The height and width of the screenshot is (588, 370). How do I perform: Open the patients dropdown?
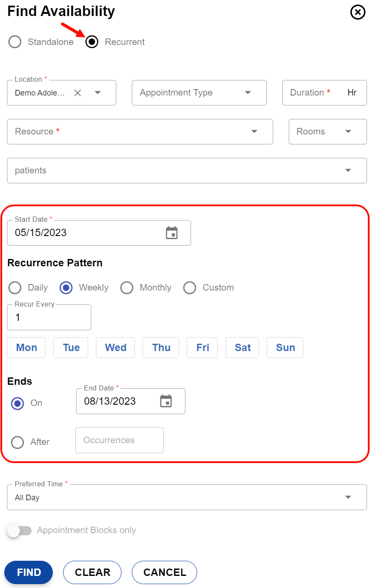pos(348,170)
